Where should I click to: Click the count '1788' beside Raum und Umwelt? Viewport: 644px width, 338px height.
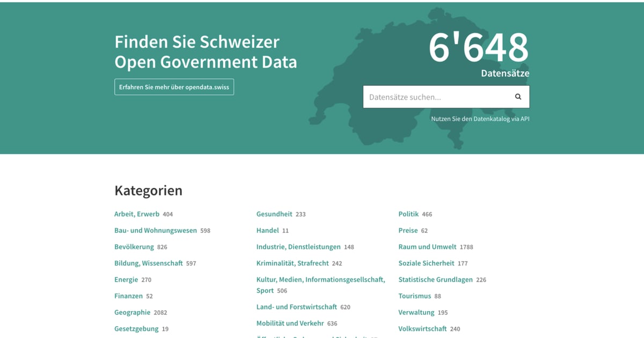click(466, 247)
